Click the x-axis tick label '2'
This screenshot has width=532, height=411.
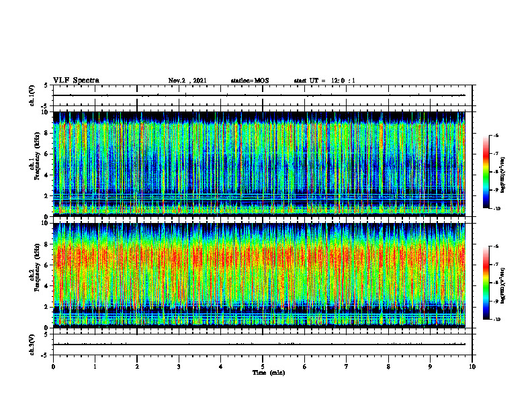pyautogui.click(x=137, y=367)
